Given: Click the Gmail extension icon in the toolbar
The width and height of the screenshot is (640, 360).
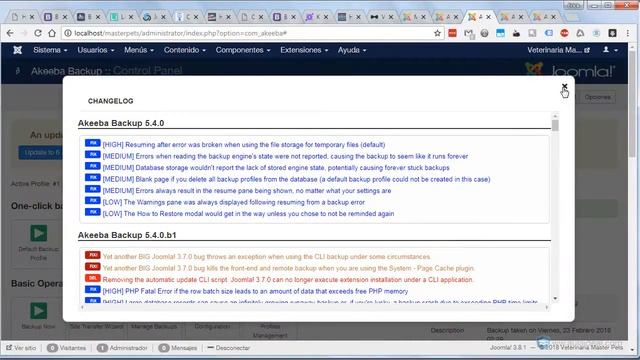Looking at the screenshot, I should tap(469, 33).
